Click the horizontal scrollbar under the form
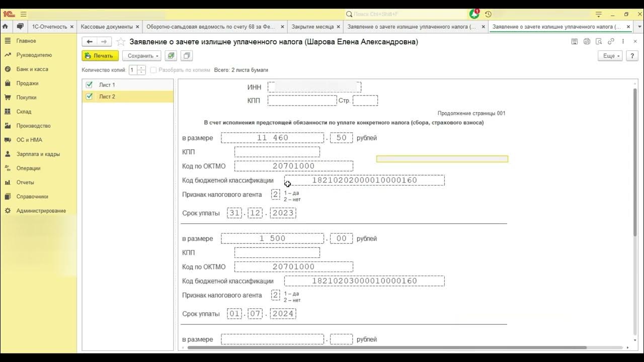Image resolution: width=644 pixels, height=362 pixels. 387,347
